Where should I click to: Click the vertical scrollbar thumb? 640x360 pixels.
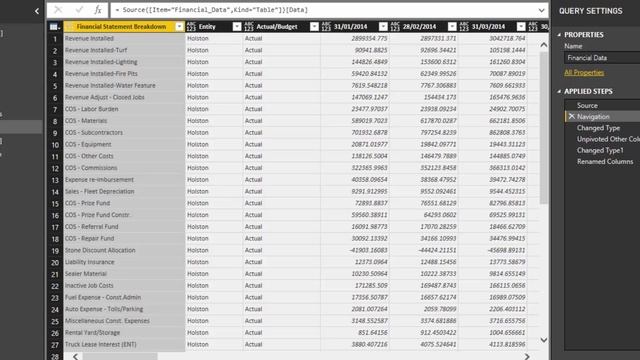(x=544, y=127)
